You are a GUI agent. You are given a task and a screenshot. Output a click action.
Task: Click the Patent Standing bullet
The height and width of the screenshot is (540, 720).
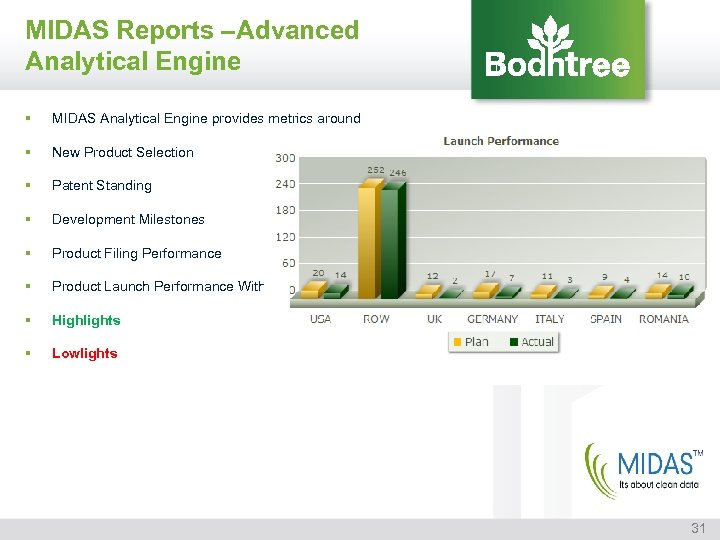(x=101, y=186)
